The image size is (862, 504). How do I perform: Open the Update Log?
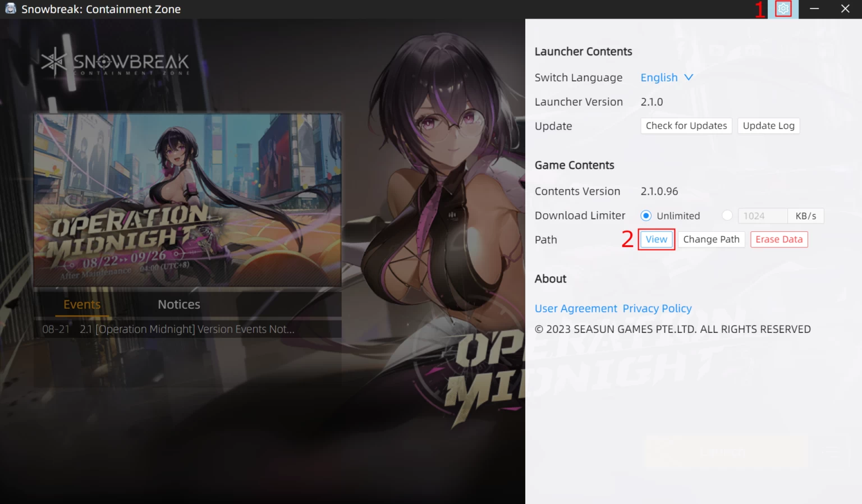pyautogui.click(x=768, y=126)
